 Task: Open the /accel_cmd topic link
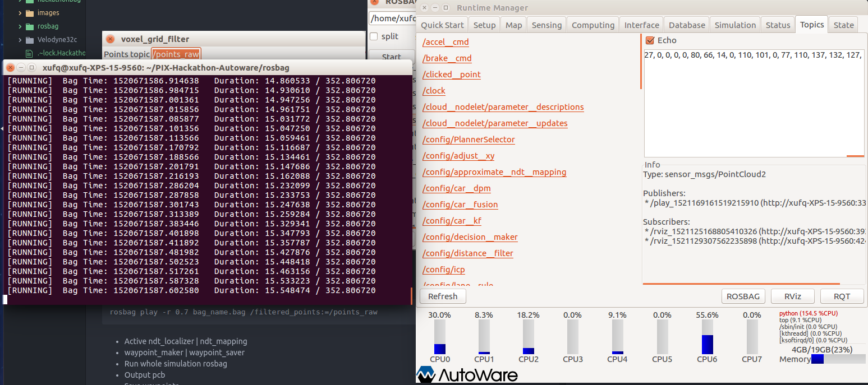click(446, 42)
